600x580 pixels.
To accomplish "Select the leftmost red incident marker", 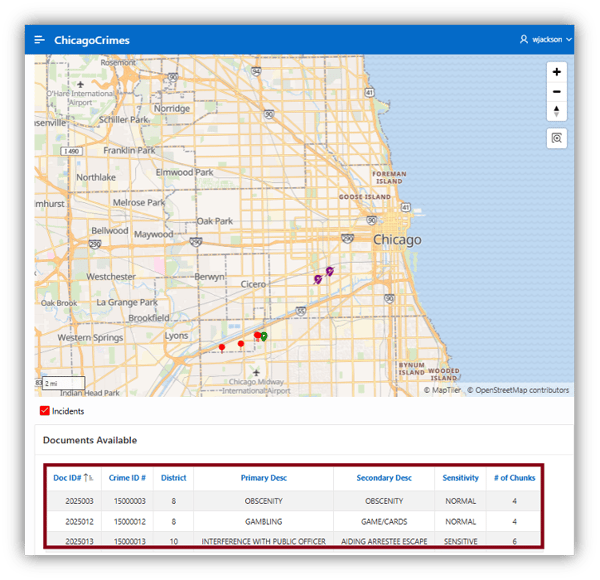I will pos(222,347).
